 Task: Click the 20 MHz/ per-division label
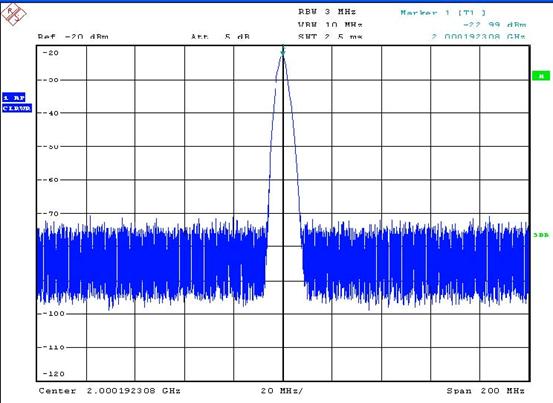(x=282, y=391)
